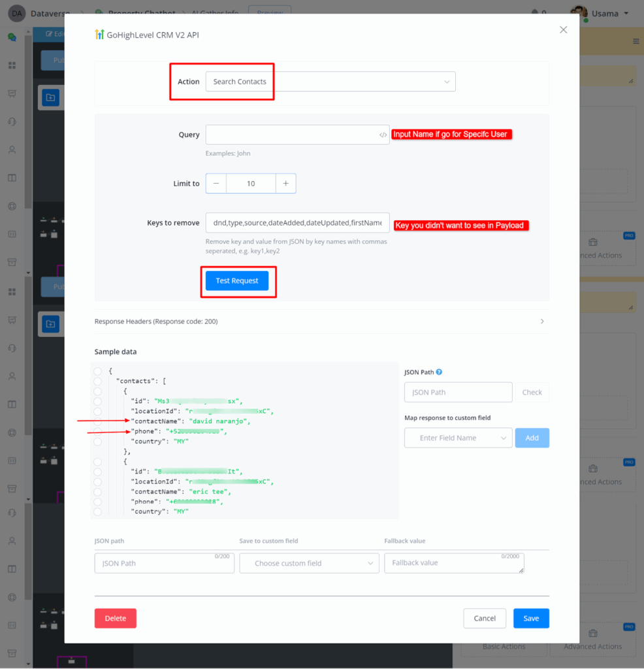Click the red Delete button

pos(116,618)
